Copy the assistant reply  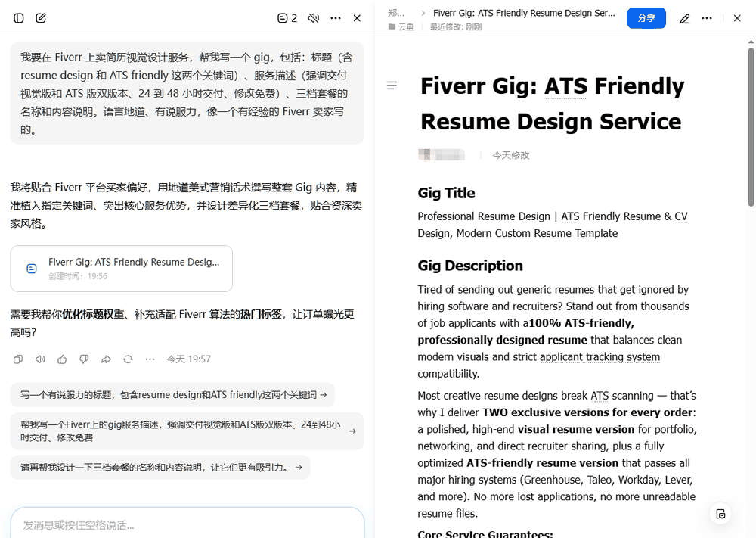(18, 359)
